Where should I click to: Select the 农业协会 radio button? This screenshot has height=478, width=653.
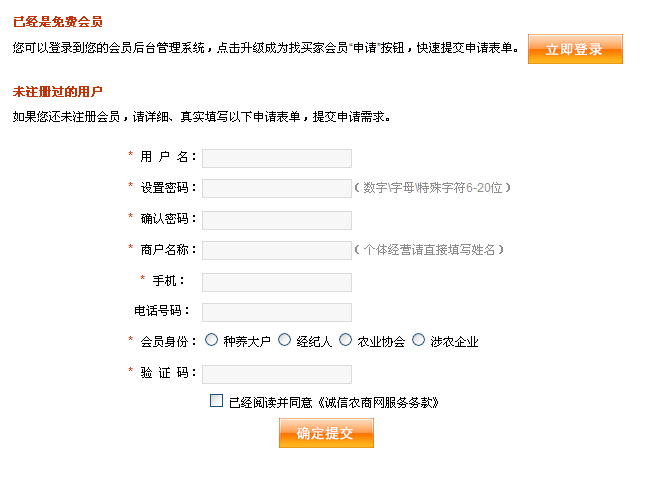tap(346, 340)
